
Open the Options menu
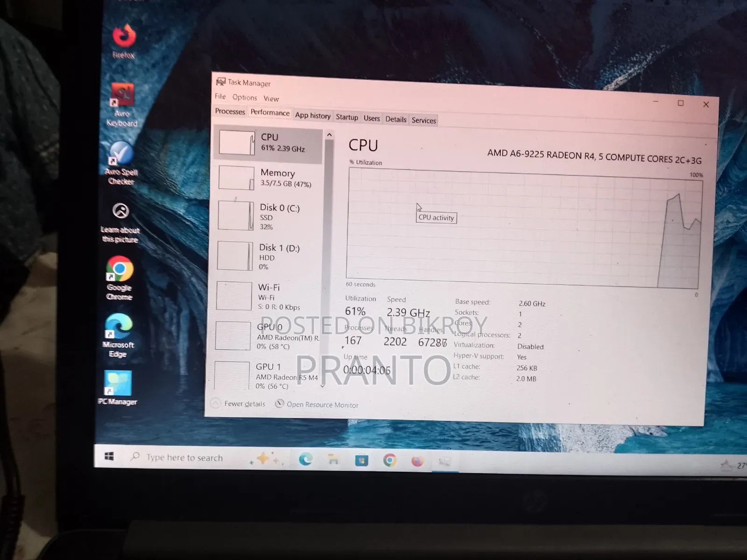(245, 97)
